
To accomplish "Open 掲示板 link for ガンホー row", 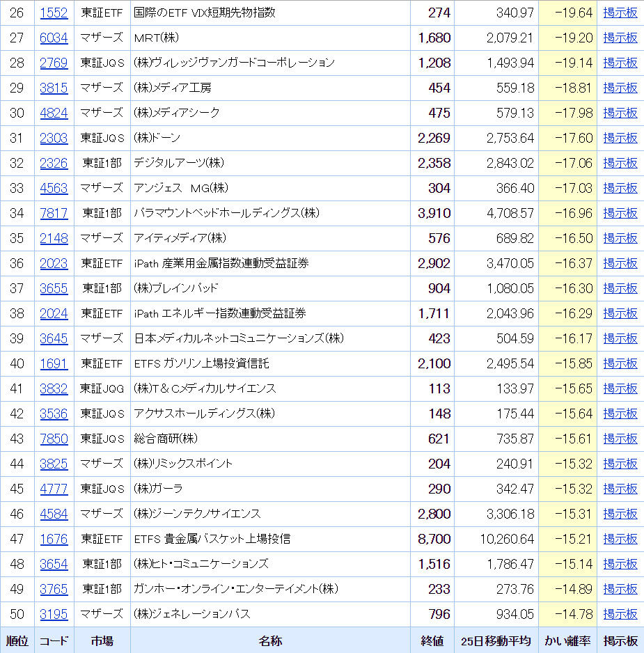I will pyautogui.click(x=620, y=589).
